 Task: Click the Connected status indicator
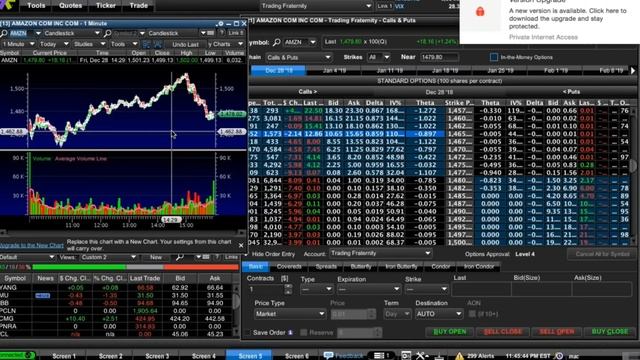tap(17, 356)
